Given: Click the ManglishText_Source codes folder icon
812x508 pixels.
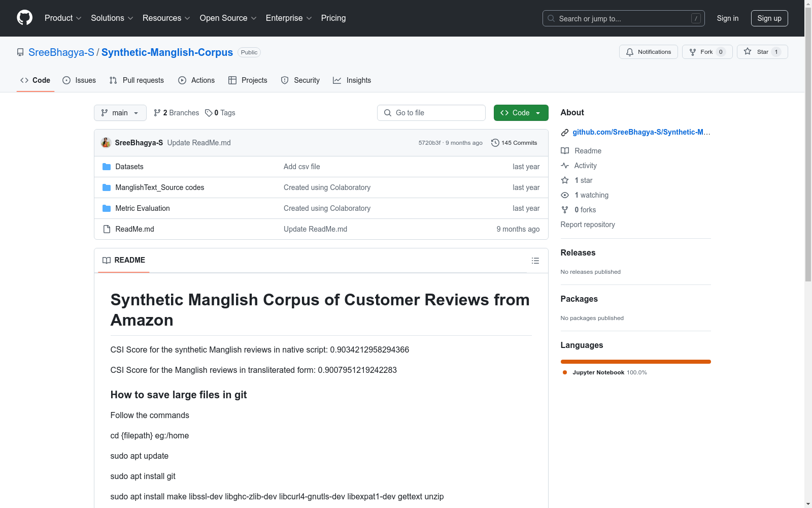Looking at the screenshot, I should tap(107, 187).
